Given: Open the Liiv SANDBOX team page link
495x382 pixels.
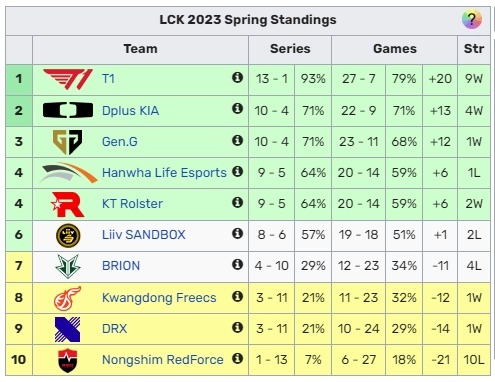Looking at the screenshot, I should click(x=144, y=235).
